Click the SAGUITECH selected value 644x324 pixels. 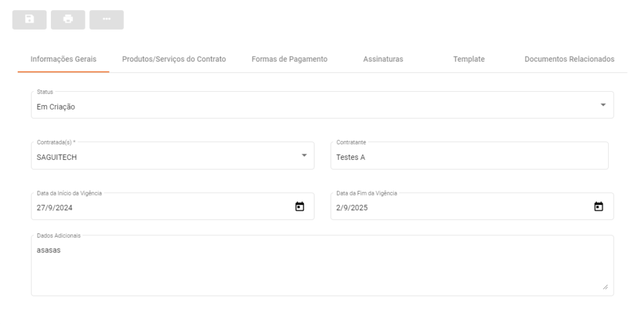[x=57, y=157]
